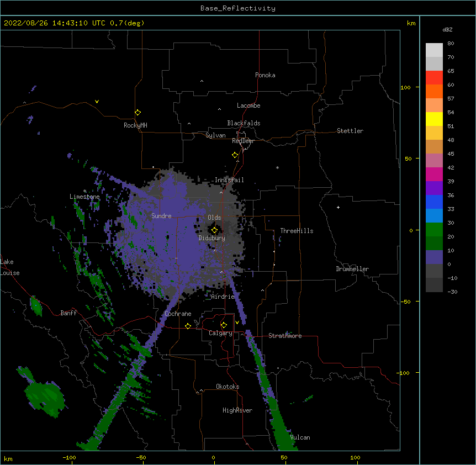This screenshot has width=476, height=465.
Task: Click the Lake Louise label
Action: (10, 267)
